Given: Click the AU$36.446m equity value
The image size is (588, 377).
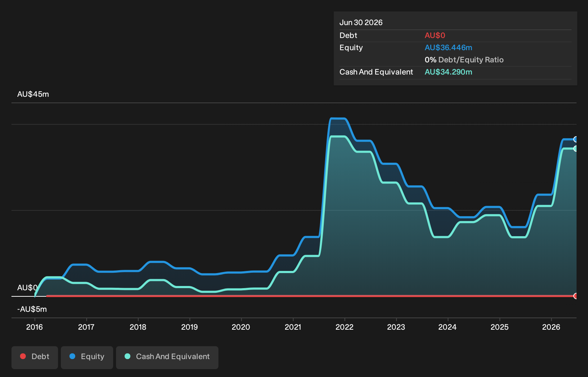Looking at the screenshot, I should pos(448,48).
